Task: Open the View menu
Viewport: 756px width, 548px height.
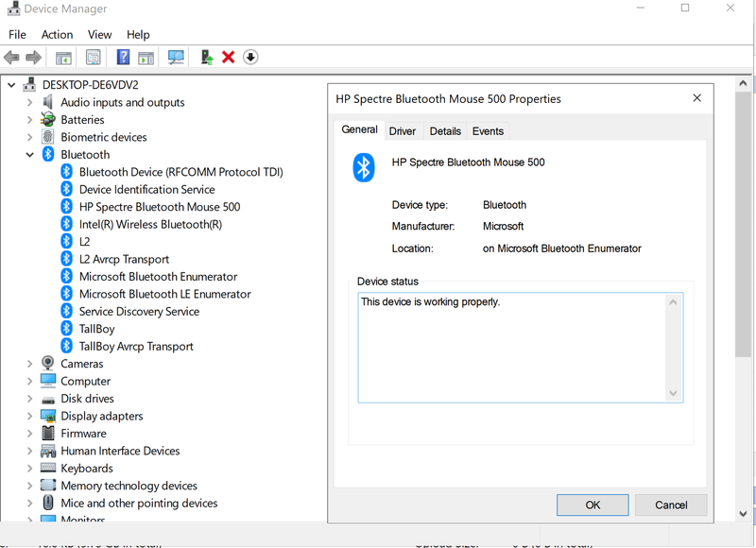Action: click(100, 35)
